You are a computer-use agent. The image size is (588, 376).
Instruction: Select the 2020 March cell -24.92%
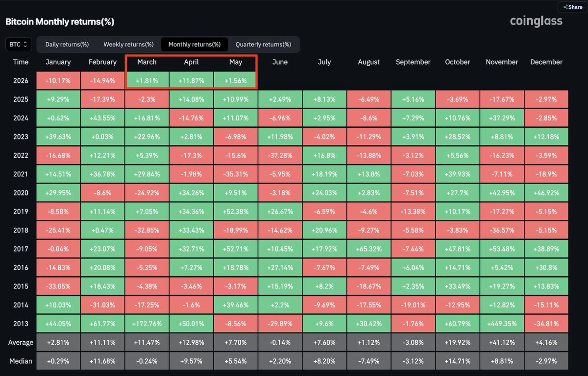click(x=147, y=193)
